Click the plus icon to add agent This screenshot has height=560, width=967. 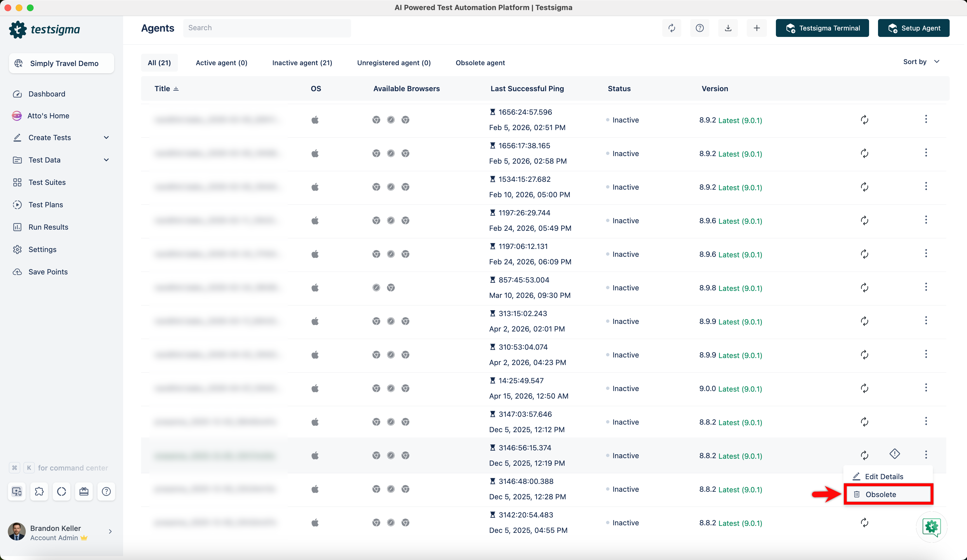[x=756, y=28]
